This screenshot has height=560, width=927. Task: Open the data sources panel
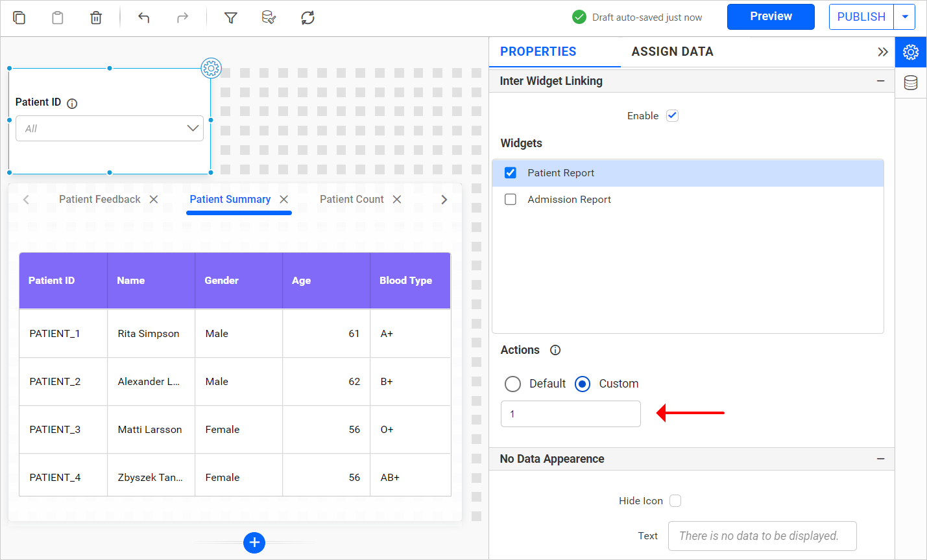point(910,82)
